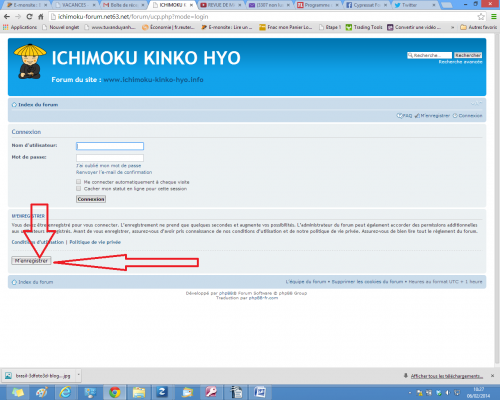Switch to the VACANCES tab
500x400 pixels.
[75, 5]
